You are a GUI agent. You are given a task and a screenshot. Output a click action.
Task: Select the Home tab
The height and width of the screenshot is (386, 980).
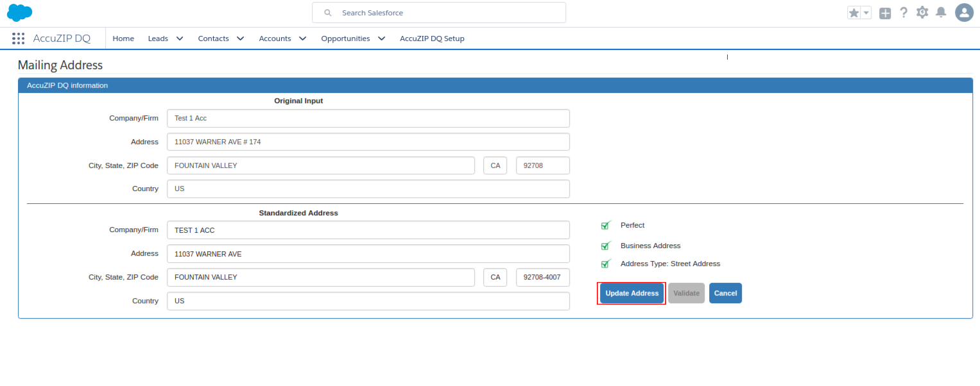point(123,38)
